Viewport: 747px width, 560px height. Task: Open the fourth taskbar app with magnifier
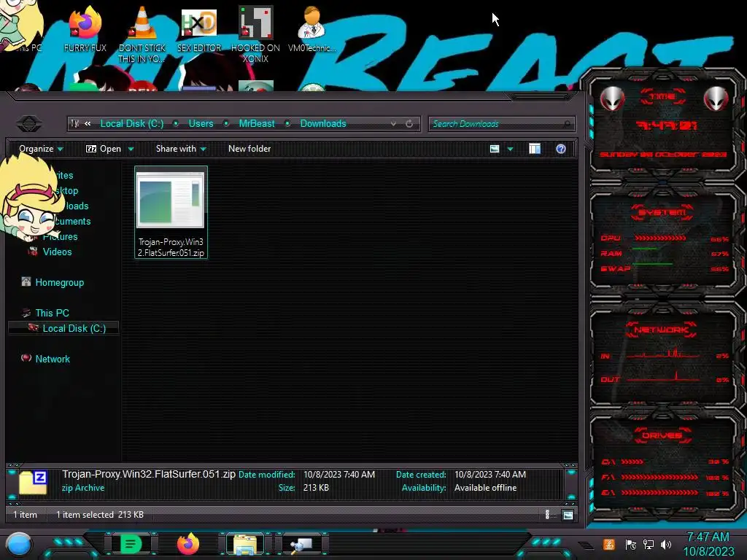pos(303,544)
